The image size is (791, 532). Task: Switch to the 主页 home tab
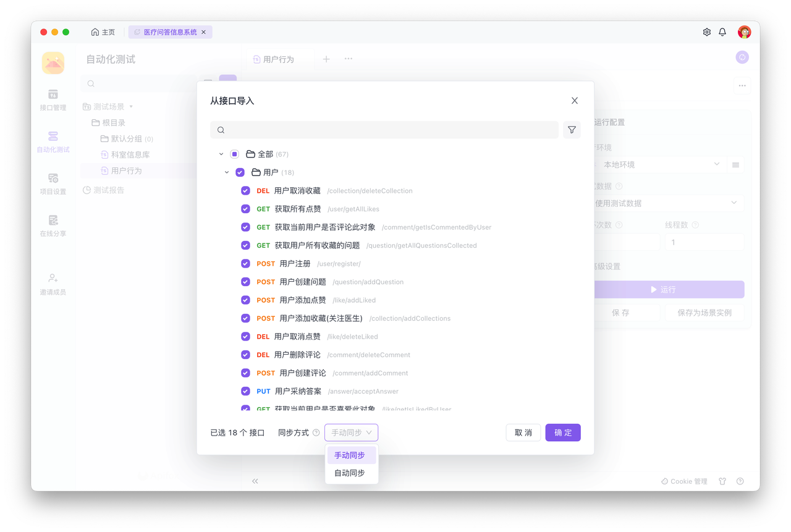pos(103,32)
